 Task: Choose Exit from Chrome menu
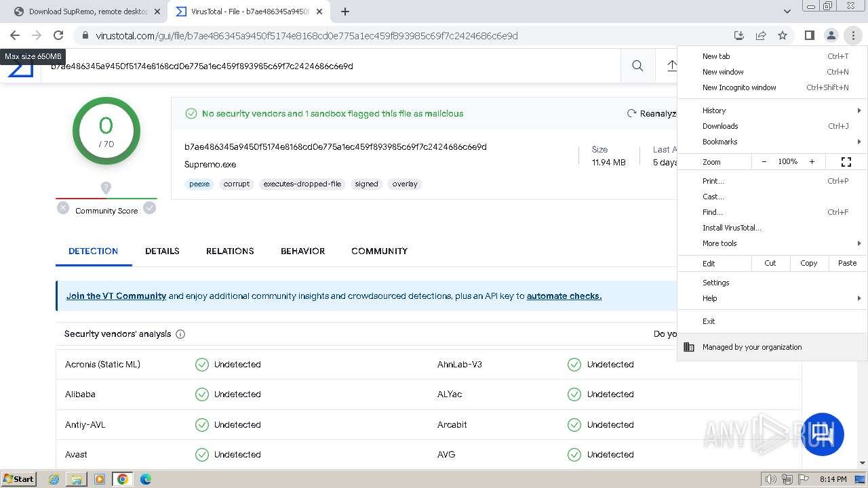(x=772, y=321)
